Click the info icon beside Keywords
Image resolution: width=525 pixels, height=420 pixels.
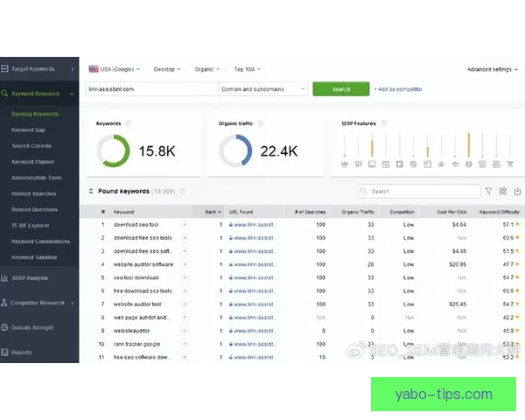coord(129,123)
